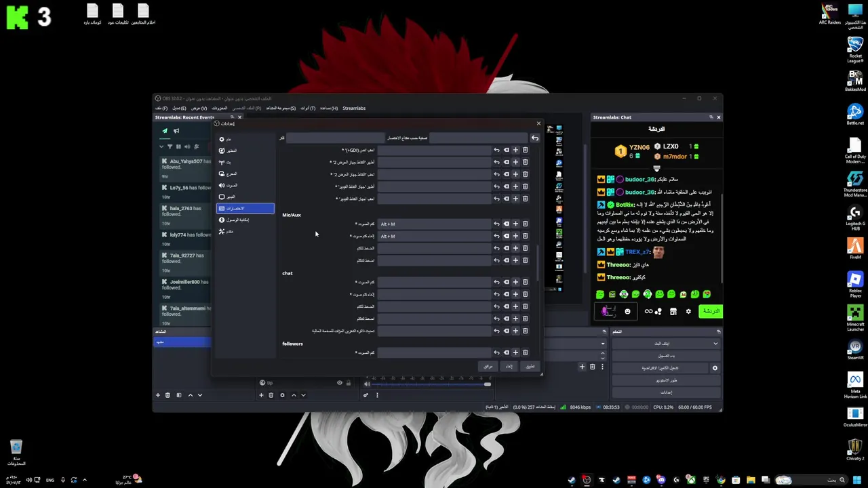The height and width of the screenshot is (488, 868).
Task: Click the Mic/Aux mute Alt + M field
Action: click(434, 224)
